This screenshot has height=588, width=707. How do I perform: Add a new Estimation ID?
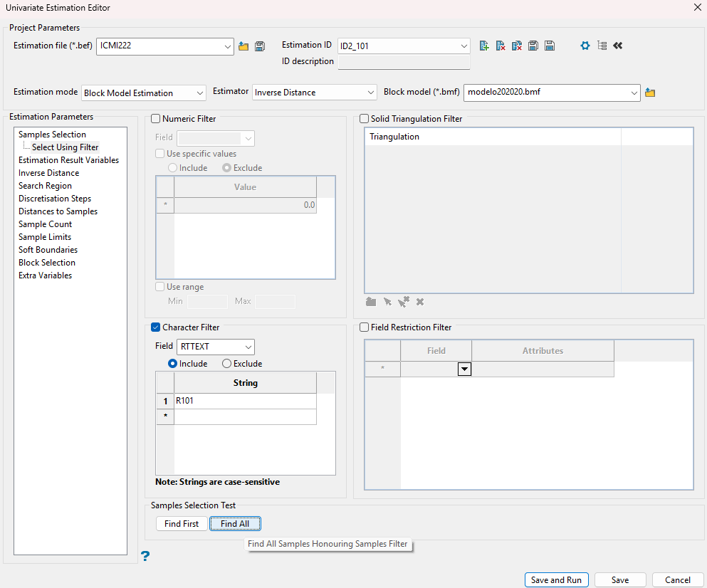484,46
